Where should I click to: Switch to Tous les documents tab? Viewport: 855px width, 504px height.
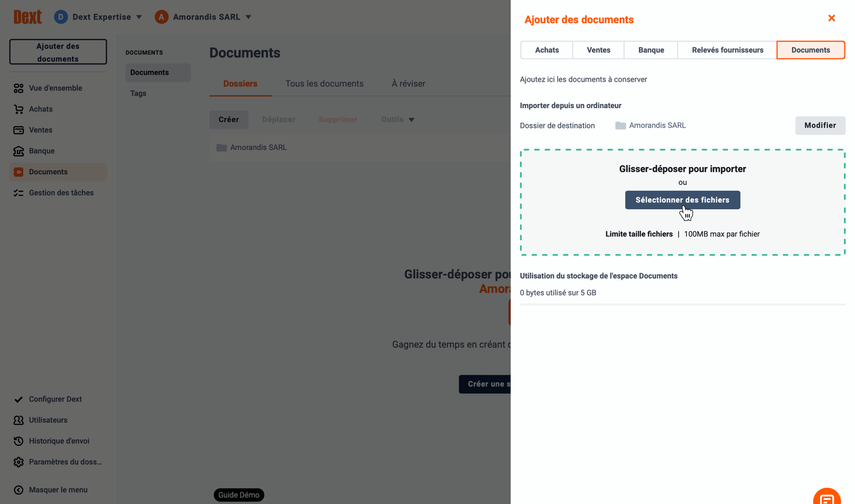(324, 83)
